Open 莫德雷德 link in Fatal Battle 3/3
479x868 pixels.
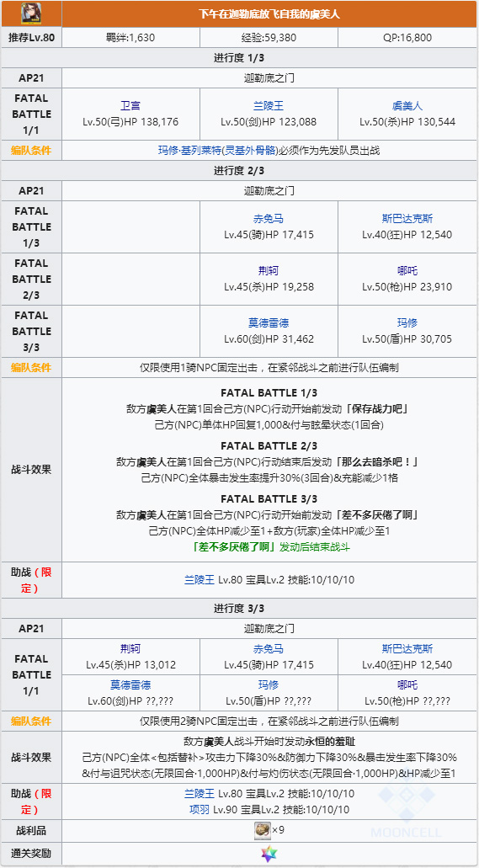(269, 323)
